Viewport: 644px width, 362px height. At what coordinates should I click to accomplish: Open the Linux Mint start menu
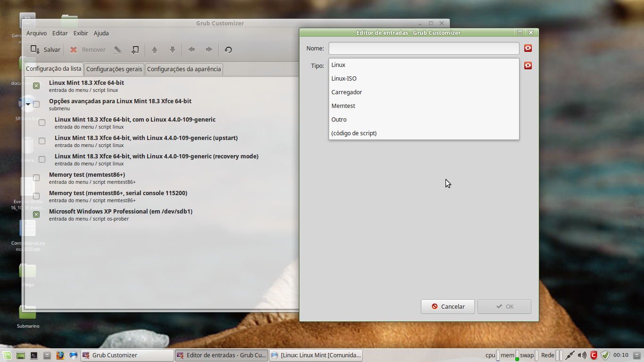[7, 355]
